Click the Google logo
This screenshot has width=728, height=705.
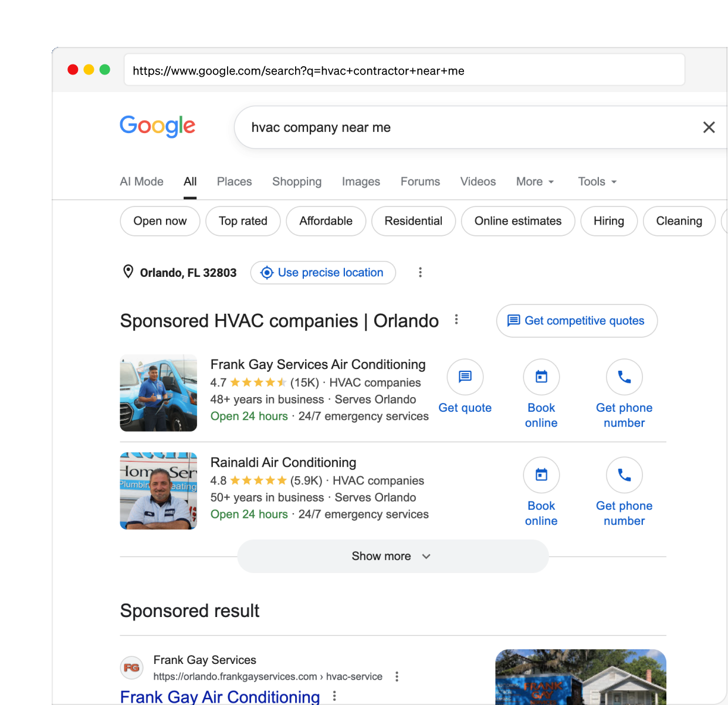point(157,126)
